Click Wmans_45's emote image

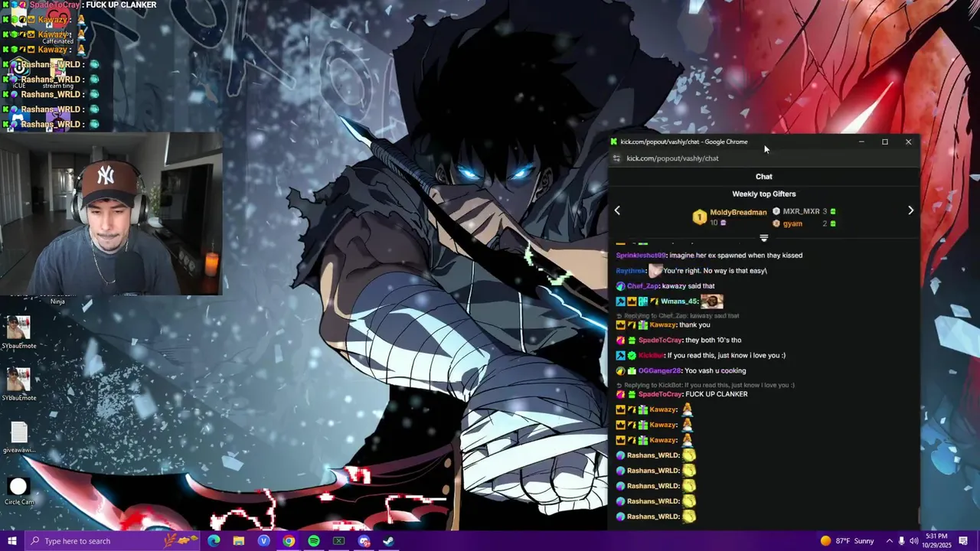tap(712, 302)
